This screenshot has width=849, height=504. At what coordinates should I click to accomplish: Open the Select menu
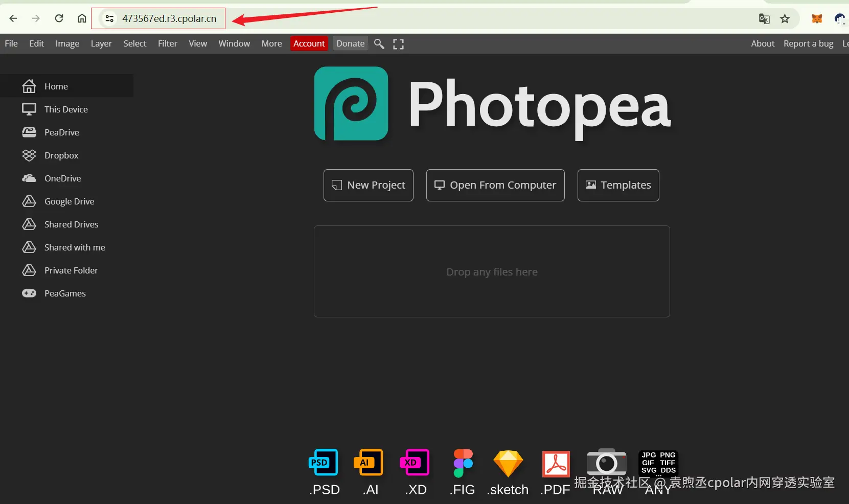pos(135,43)
